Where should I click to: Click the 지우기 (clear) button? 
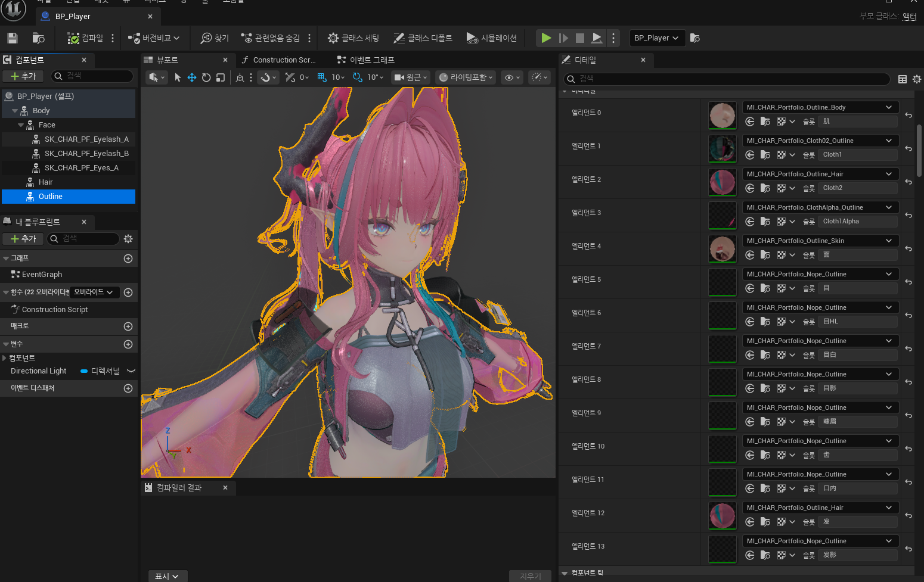tap(531, 576)
